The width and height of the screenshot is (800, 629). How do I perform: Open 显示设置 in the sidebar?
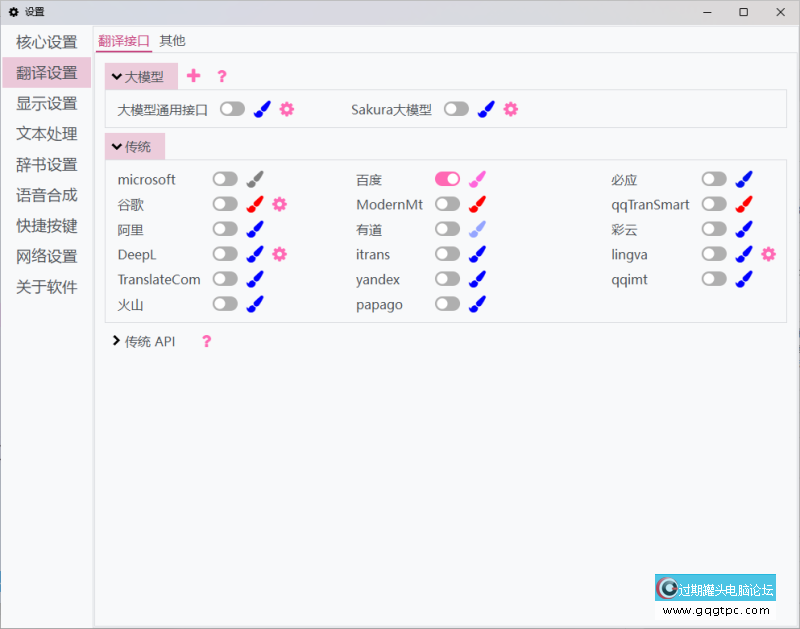(x=47, y=103)
